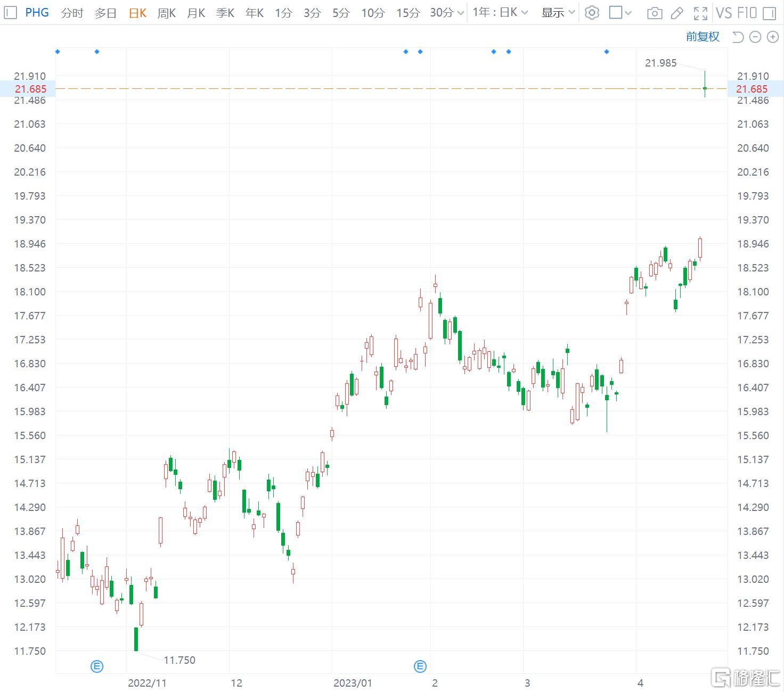Click the 前复权 price adjustment link

pos(703,37)
